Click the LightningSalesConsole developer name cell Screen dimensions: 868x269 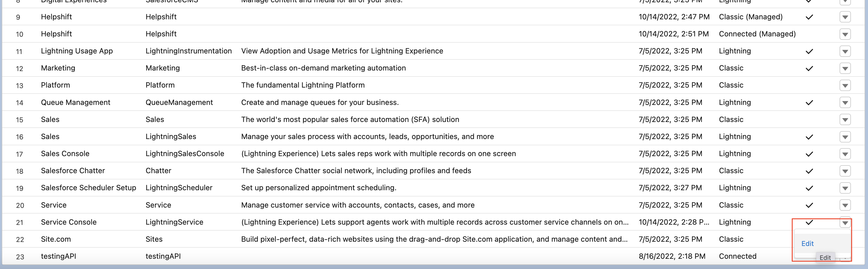tap(185, 154)
